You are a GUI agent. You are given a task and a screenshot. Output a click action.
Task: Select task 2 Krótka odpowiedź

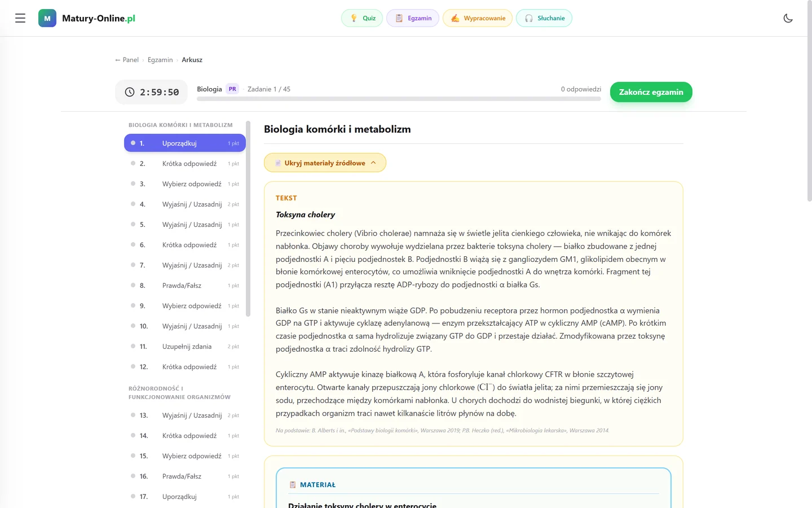pos(185,164)
